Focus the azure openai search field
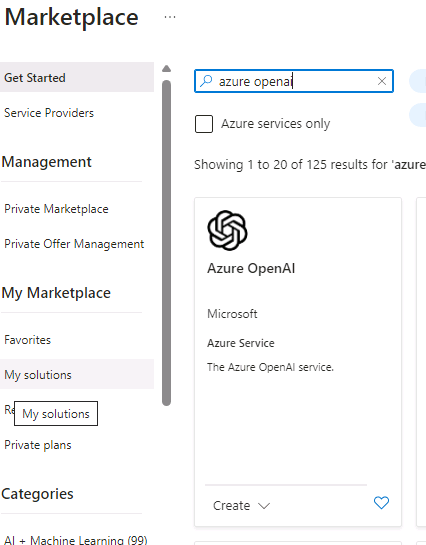The width and height of the screenshot is (426, 545). coord(294,81)
